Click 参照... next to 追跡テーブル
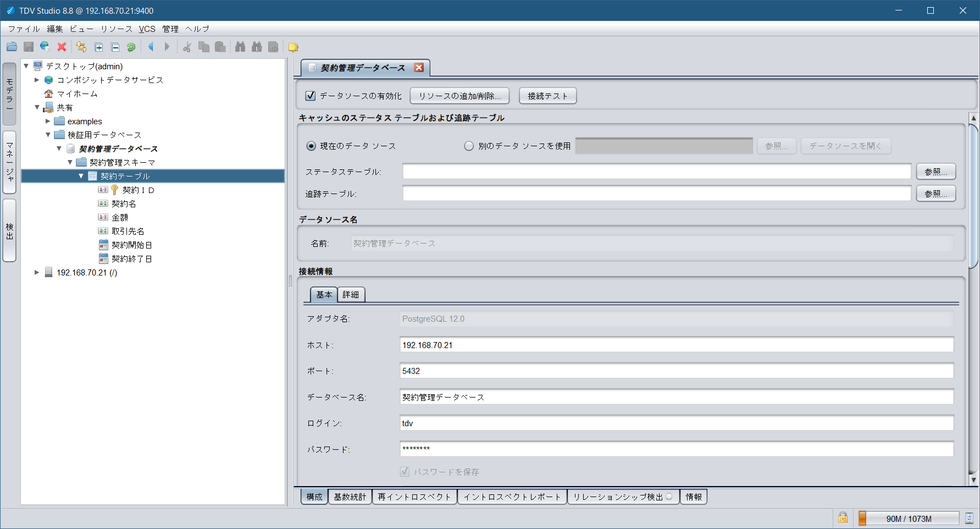Image resolution: width=980 pixels, height=529 pixels. click(x=935, y=194)
